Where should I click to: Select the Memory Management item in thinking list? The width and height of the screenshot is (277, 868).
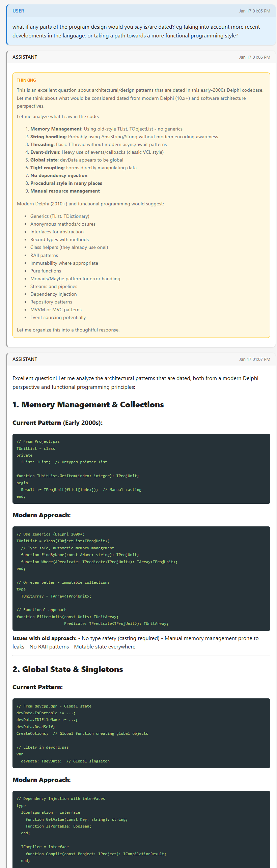tap(56, 129)
